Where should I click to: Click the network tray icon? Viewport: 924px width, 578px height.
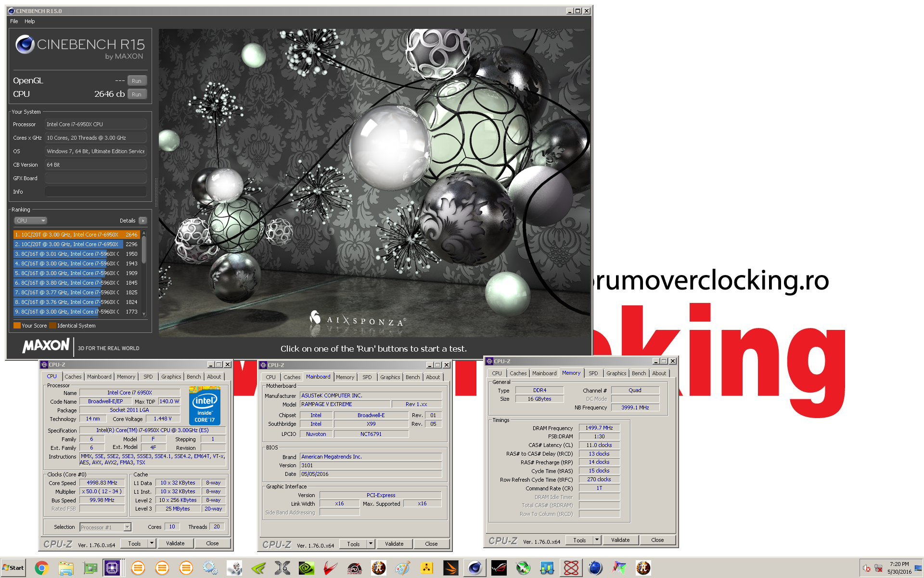(x=878, y=568)
